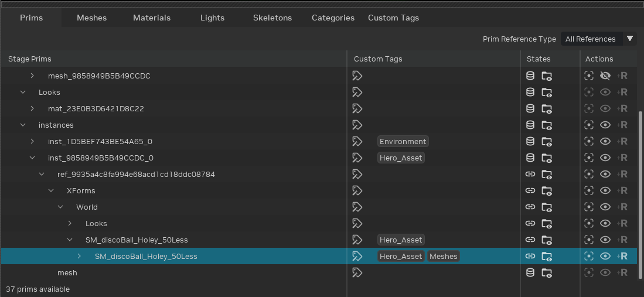The height and width of the screenshot is (297, 644).
Task: Click the +R action on the selected SM_discoBall row
Action: (622, 256)
